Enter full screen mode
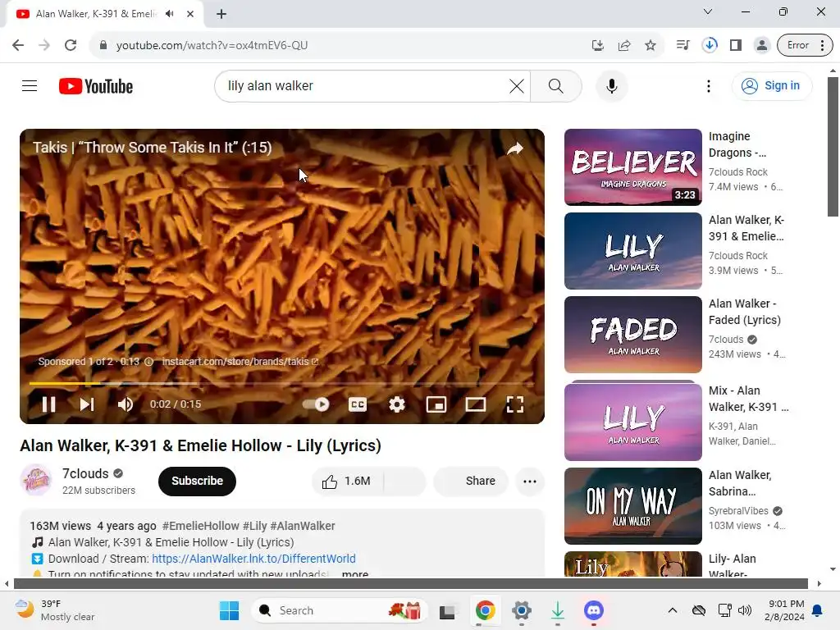The width and height of the screenshot is (840, 630). pos(515,404)
